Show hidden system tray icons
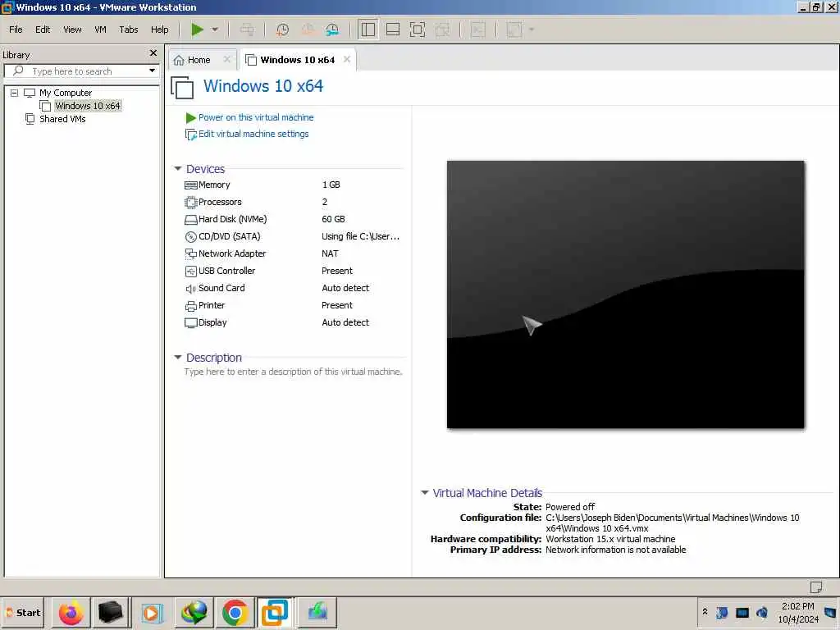The image size is (840, 630). pyautogui.click(x=705, y=612)
